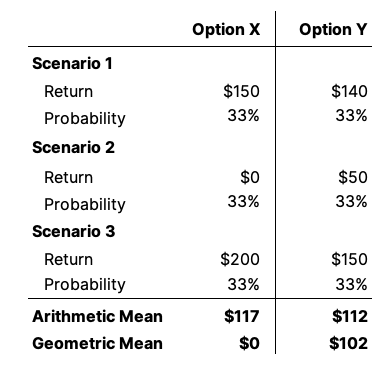
Task: Click Scenario 2 Option Y 33% probability
Action: coord(351,202)
